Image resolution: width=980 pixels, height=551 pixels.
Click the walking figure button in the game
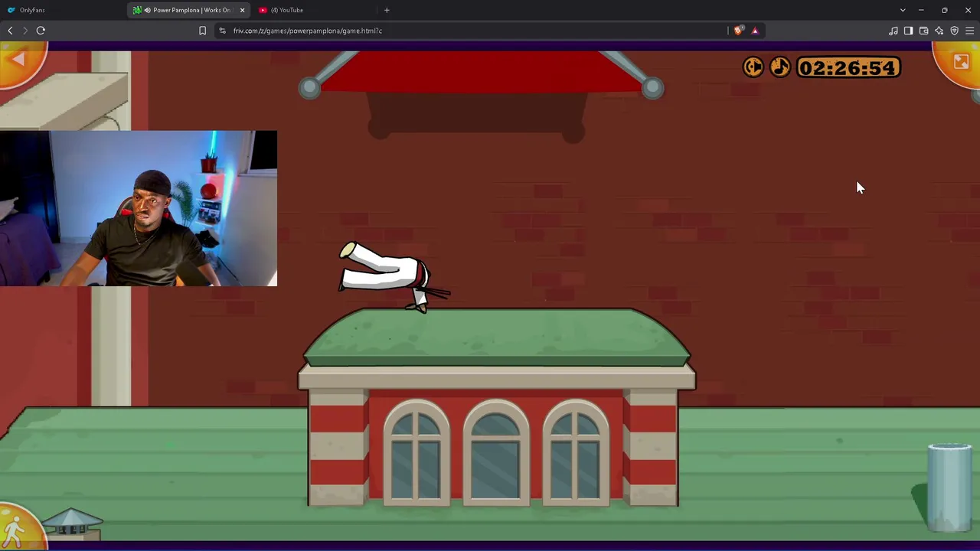[x=17, y=530]
